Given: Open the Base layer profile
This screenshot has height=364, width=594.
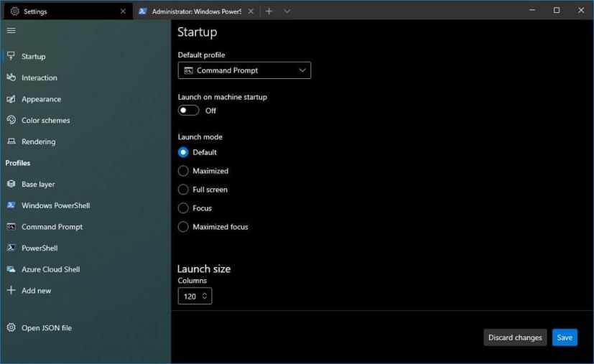Looking at the screenshot, I should (x=85, y=184).
